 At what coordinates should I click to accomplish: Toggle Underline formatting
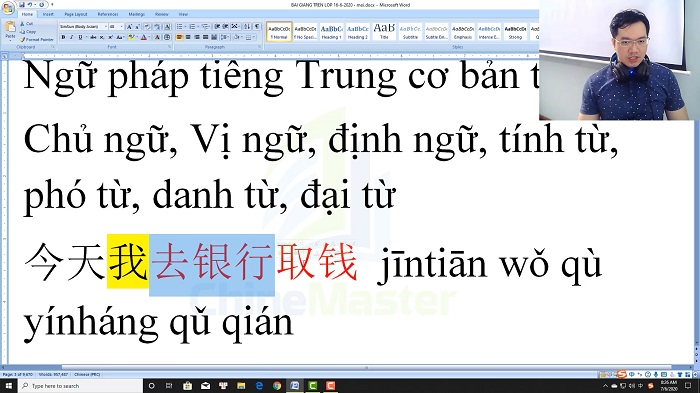tap(80, 37)
